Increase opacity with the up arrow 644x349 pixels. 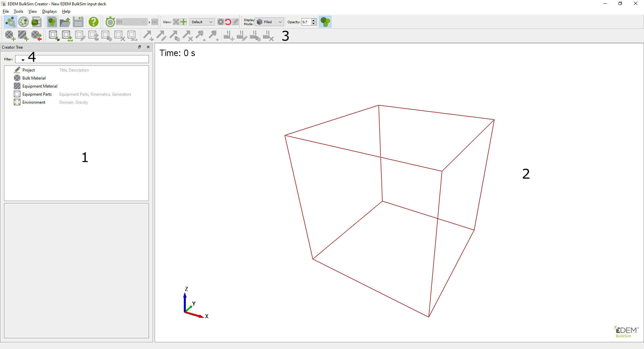(x=314, y=20)
